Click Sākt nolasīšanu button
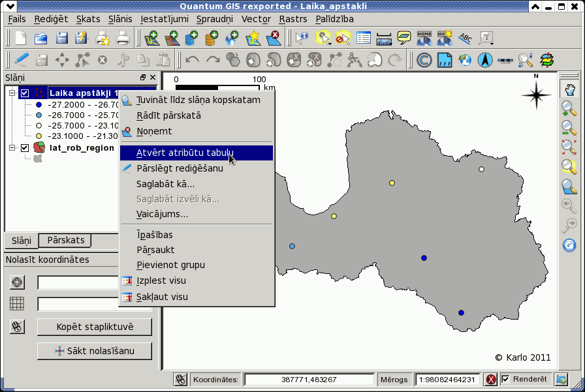Viewport: 585px width, 392px height. coord(95,351)
